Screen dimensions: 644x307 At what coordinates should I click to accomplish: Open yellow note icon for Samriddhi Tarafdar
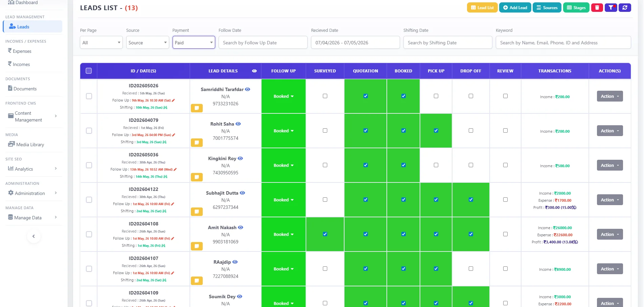[x=197, y=108]
